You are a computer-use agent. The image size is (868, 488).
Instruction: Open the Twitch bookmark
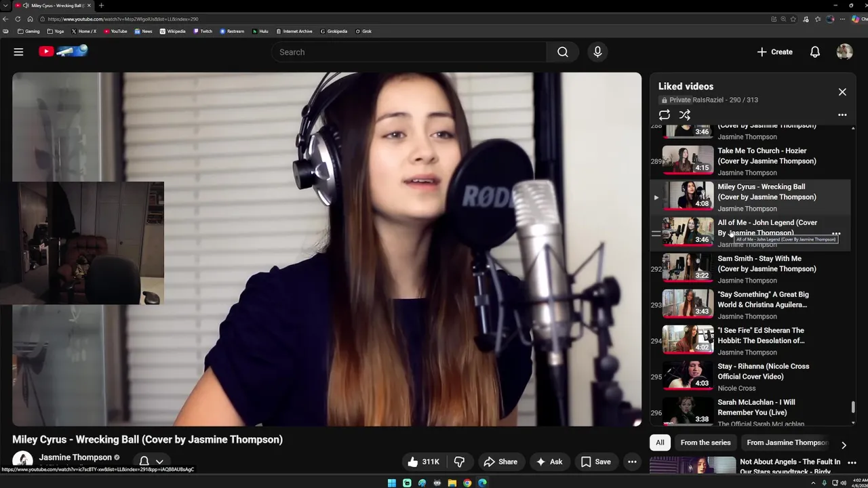pos(203,31)
